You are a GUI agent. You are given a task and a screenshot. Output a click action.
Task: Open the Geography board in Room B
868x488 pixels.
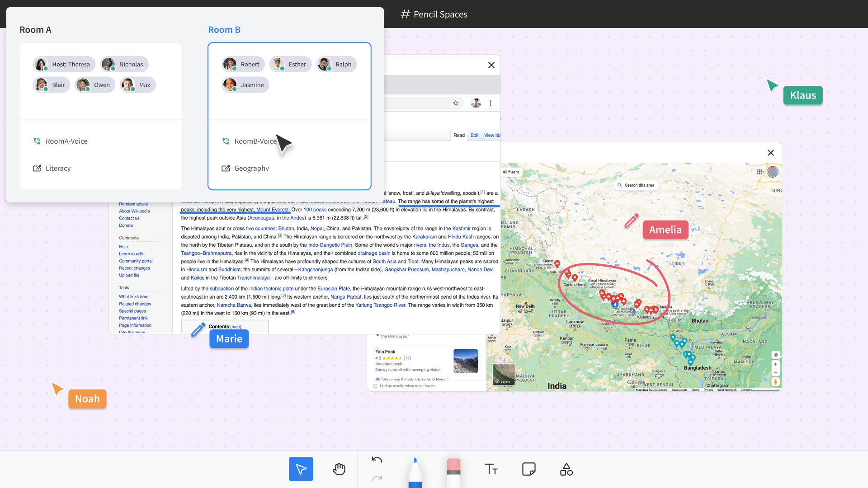(x=245, y=168)
